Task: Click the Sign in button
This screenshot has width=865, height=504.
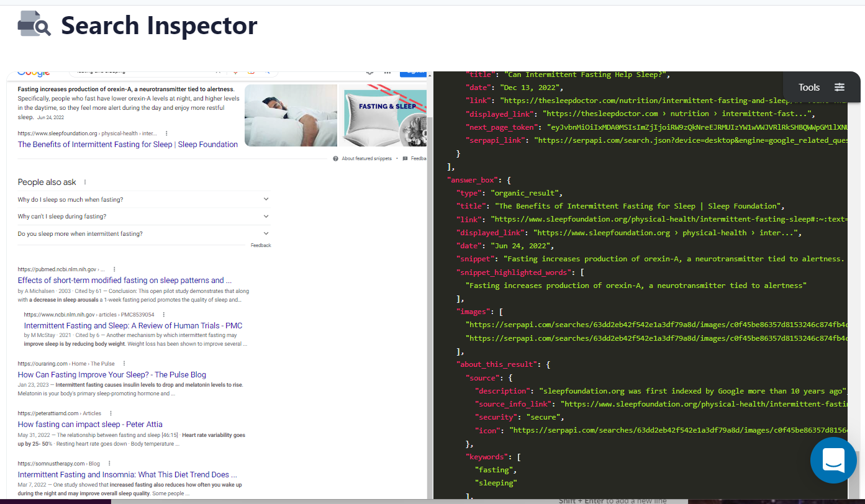Action: pos(414,71)
